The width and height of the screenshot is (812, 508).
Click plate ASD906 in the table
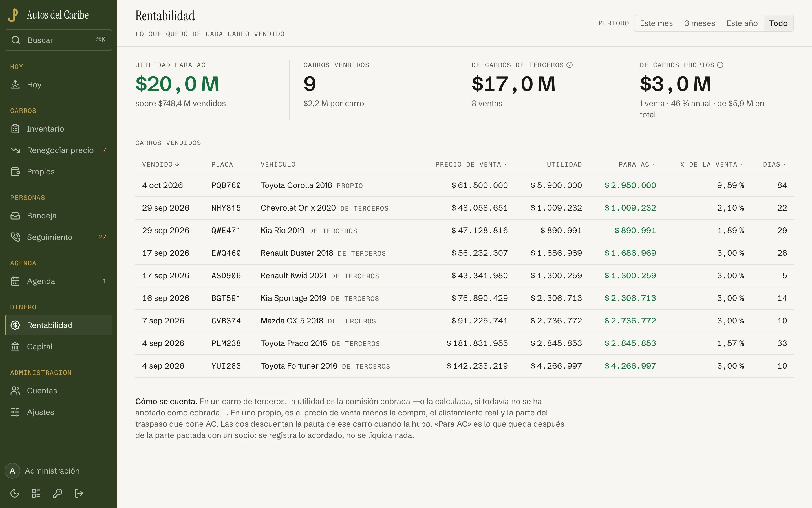click(226, 276)
